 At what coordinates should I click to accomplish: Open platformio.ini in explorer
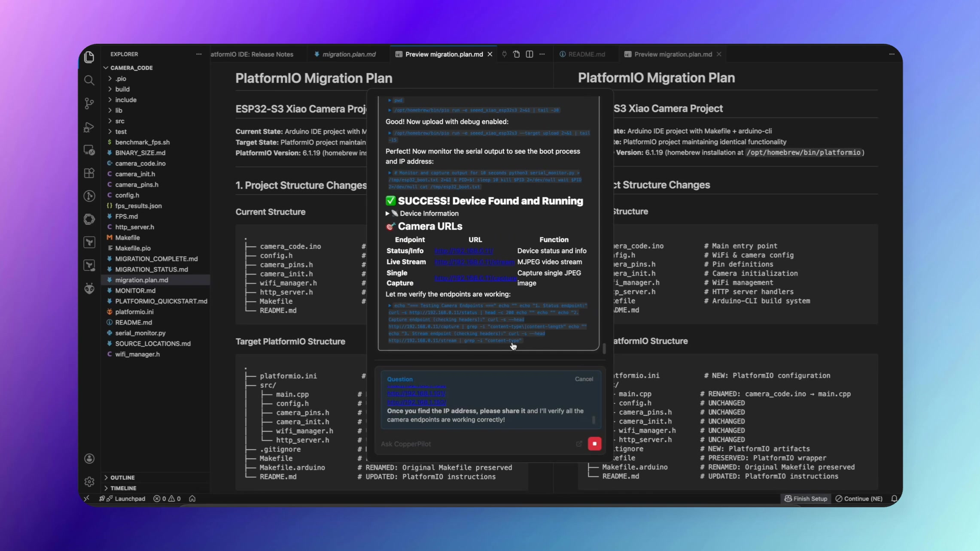click(x=155, y=312)
